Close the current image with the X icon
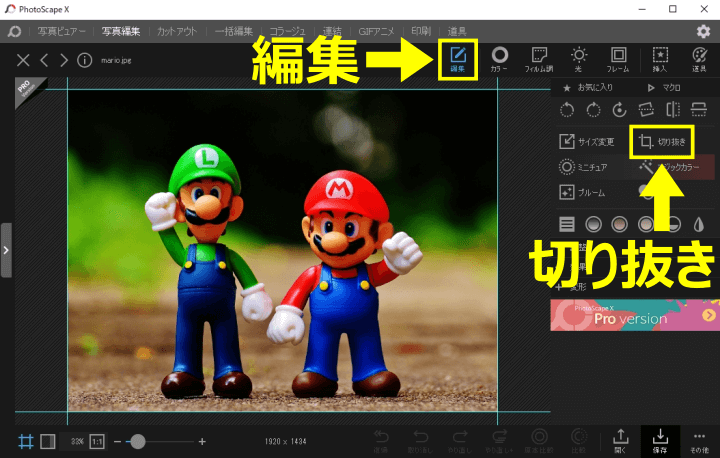 (23, 60)
